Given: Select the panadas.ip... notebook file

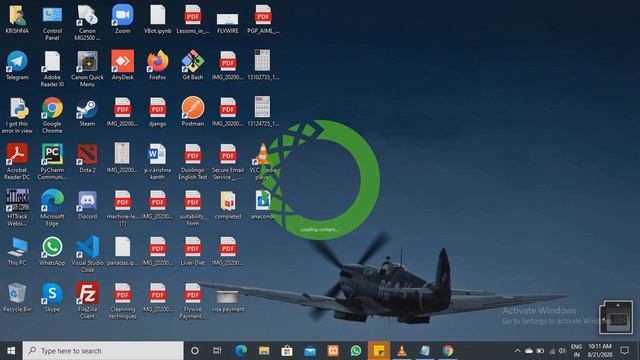Looking at the screenshot, I should click(x=122, y=251).
